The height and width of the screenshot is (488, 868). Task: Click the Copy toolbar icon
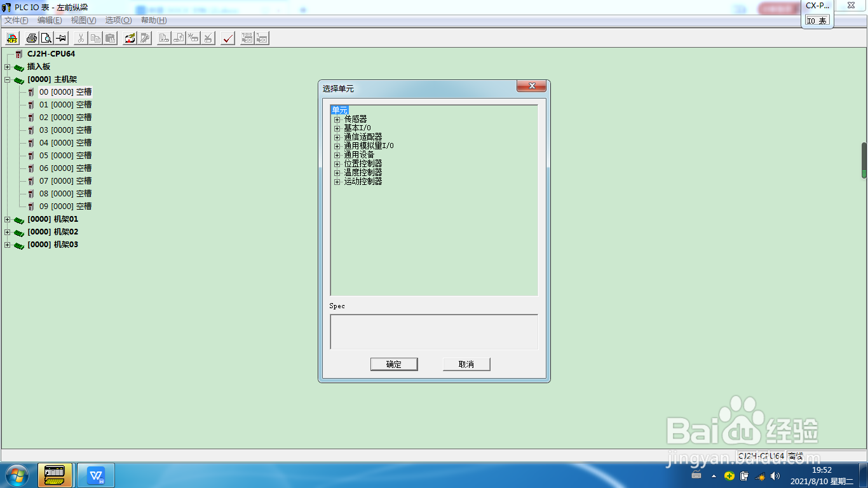tap(95, 38)
